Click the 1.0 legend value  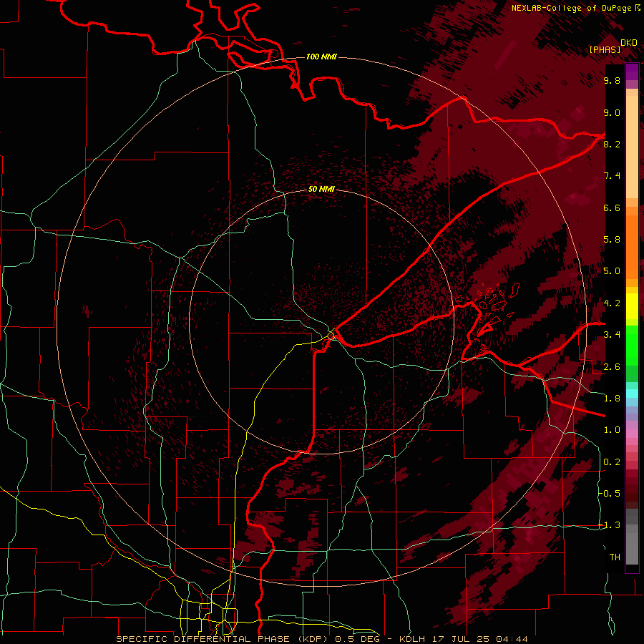pyautogui.click(x=612, y=430)
